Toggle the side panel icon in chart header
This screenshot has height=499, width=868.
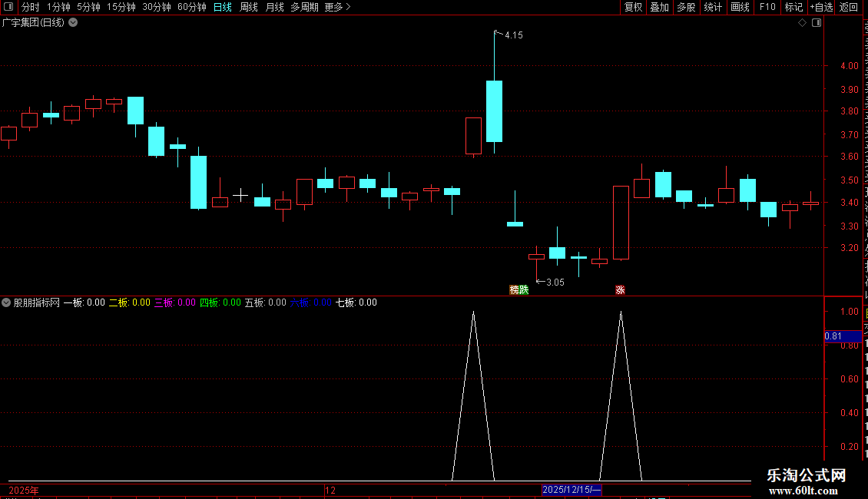[x=817, y=23]
